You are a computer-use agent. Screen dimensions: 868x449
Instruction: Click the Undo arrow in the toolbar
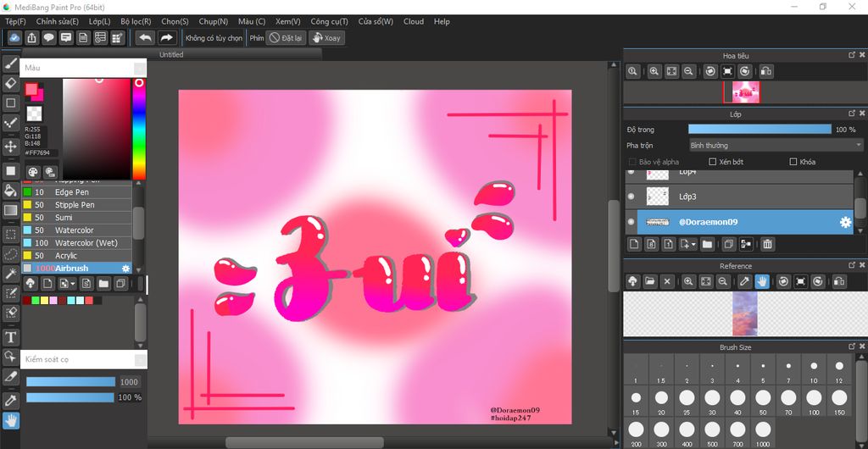(145, 37)
